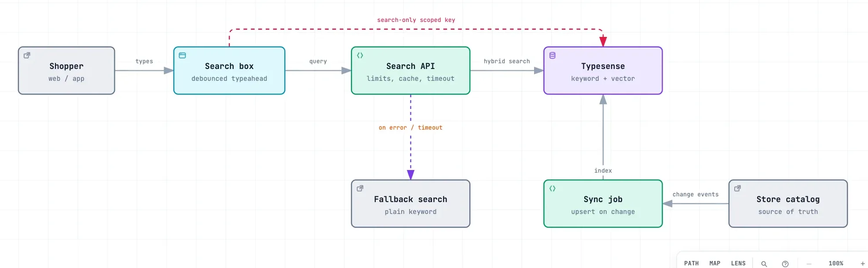Click the 'on error / timeout' edge label
The image size is (868, 268).
point(410,128)
